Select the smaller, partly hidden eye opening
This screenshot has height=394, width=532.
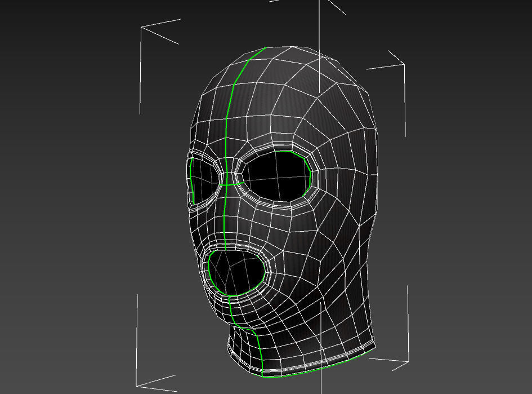(204, 180)
